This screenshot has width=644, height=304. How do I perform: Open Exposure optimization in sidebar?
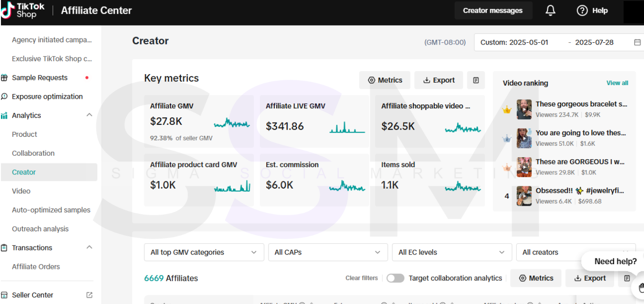point(47,96)
